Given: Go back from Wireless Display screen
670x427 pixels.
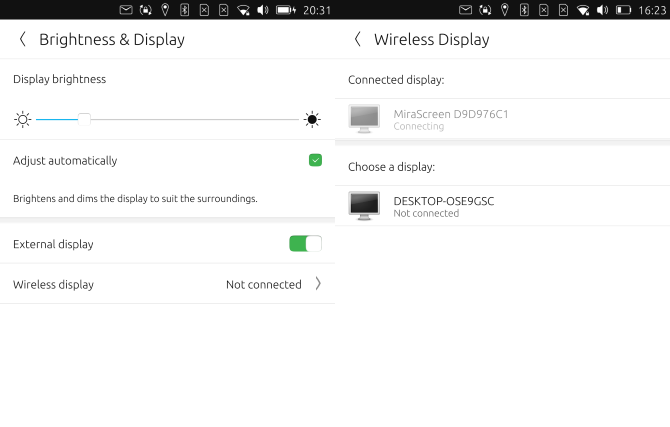Looking at the screenshot, I should click(x=358, y=39).
